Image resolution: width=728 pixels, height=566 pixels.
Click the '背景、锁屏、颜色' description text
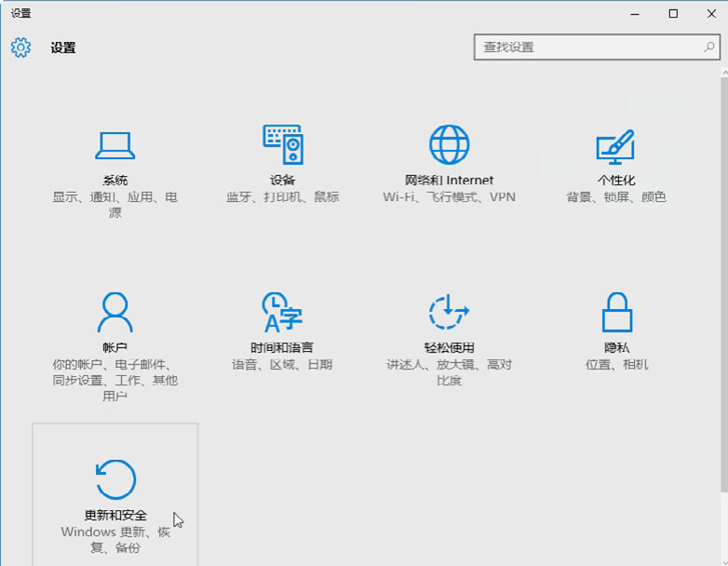(x=616, y=197)
